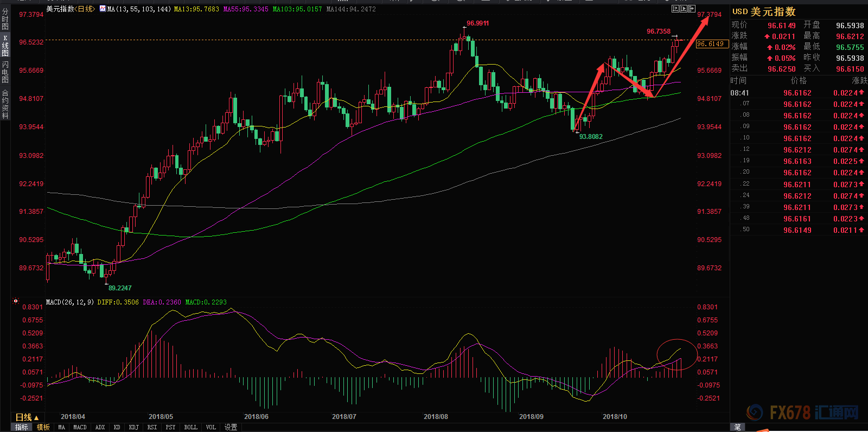Apply the MA indicator from bottom bar
Viewport: 868px width, 432px height.
click(61, 427)
